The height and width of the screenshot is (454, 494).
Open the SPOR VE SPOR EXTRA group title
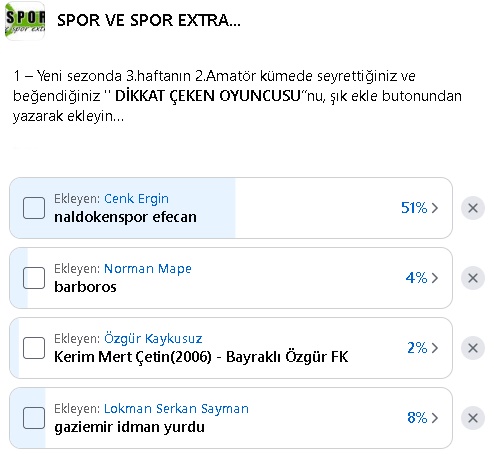pyautogui.click(x=149, y=21)
